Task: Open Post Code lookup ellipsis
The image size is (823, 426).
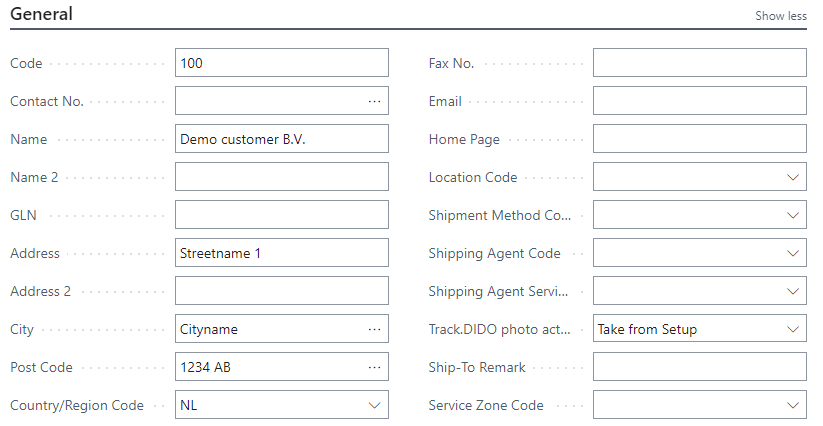Action: 374,367
